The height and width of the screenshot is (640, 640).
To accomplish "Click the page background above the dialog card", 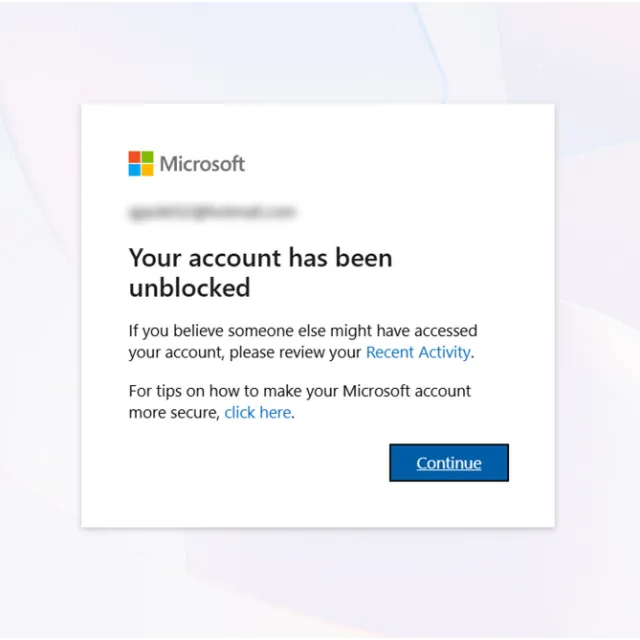I will coord(320,50).
